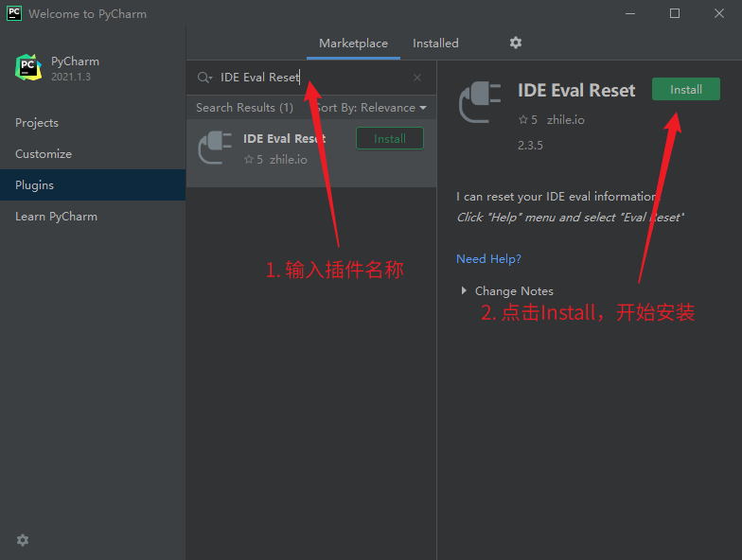
Task: Open Customize in the sidebar
Action: click(x=44, y=154)
